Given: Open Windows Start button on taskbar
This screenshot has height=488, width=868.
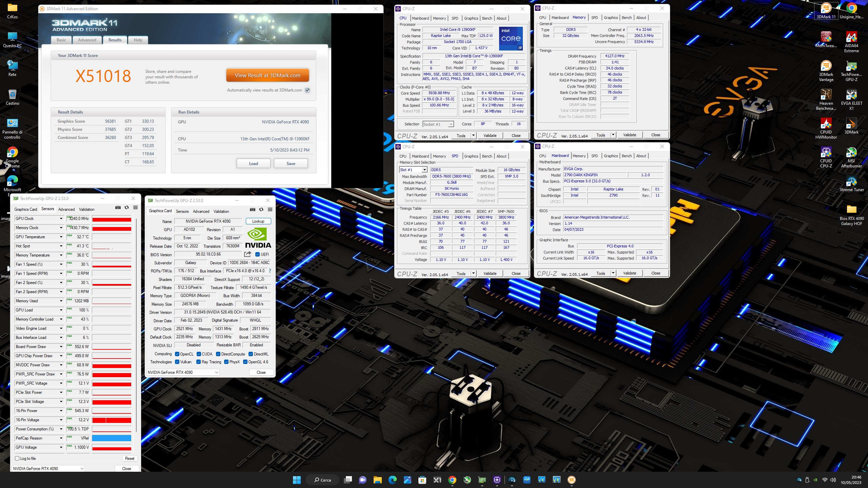Looking at the screenshot, I should pyautogui.click(x=297, y=480).
